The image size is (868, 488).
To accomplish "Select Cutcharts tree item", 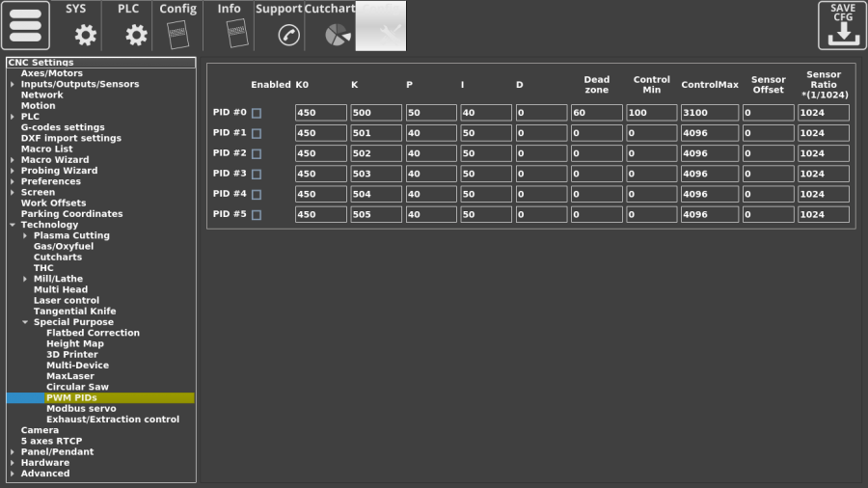I will click(58, 258).
